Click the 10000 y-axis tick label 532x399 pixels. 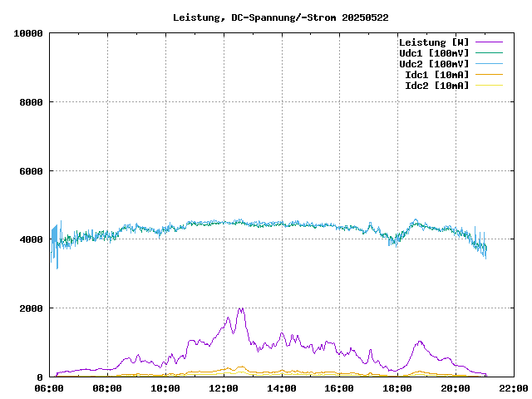click(x=28, y=33)
